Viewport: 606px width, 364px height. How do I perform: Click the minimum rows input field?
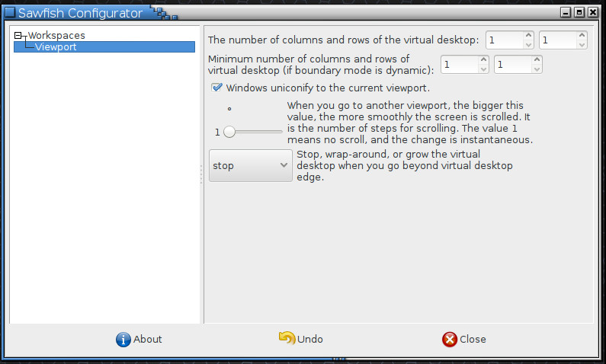point(512,65)
